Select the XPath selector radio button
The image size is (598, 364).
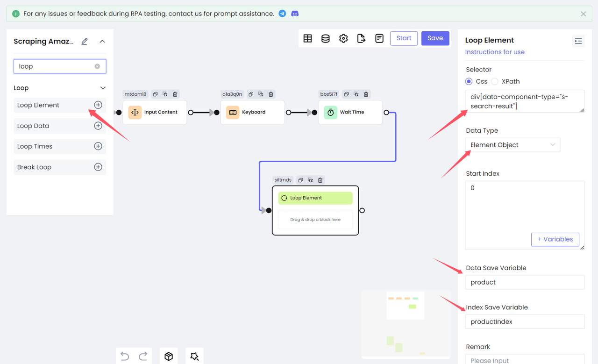tap(495, 81)
